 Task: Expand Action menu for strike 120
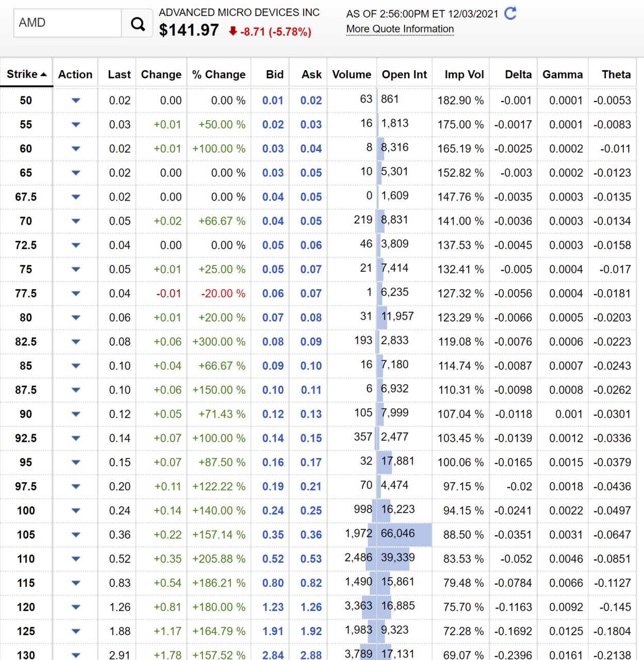(x=76, y=607)
